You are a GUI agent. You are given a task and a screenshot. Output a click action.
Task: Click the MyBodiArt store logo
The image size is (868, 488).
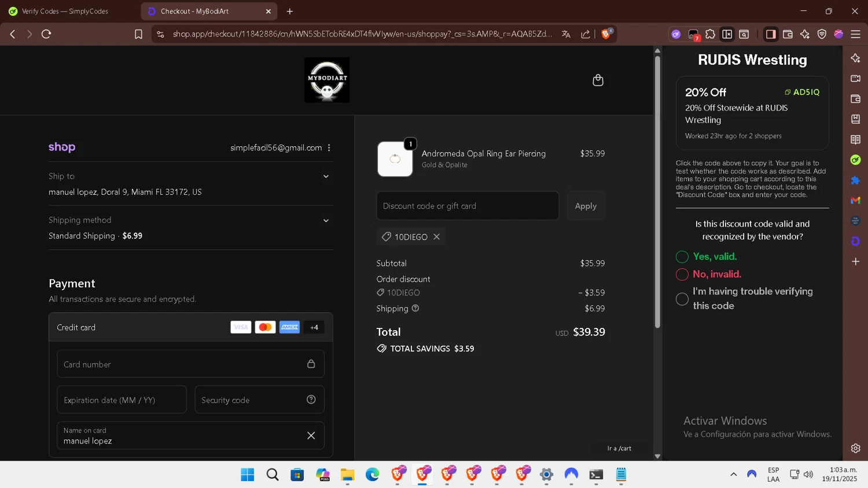click(x=327, y=80)
